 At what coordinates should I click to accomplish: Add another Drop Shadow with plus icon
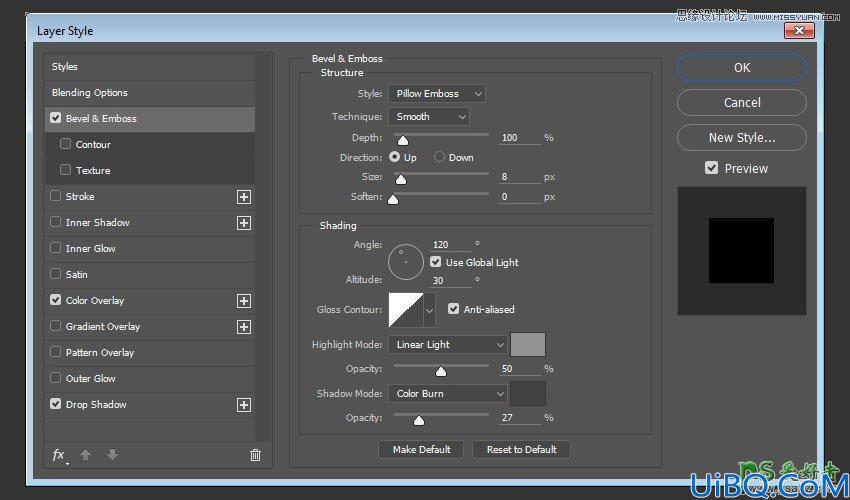click(x=244, y=405)
